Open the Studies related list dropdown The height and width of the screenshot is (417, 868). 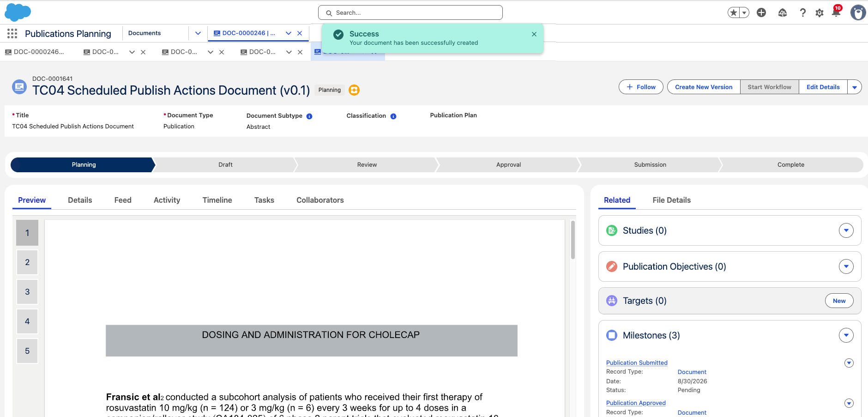(x=846, y=230)
